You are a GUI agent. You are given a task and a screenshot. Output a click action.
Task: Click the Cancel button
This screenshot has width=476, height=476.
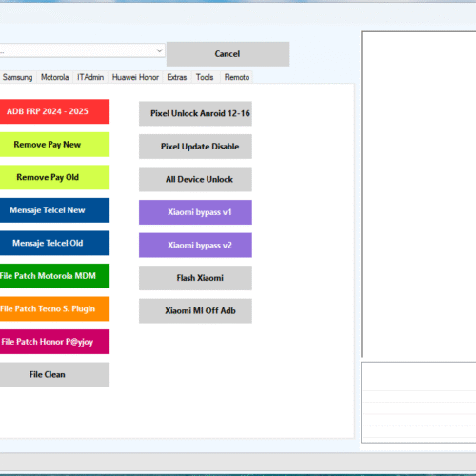tap(228, 54)
